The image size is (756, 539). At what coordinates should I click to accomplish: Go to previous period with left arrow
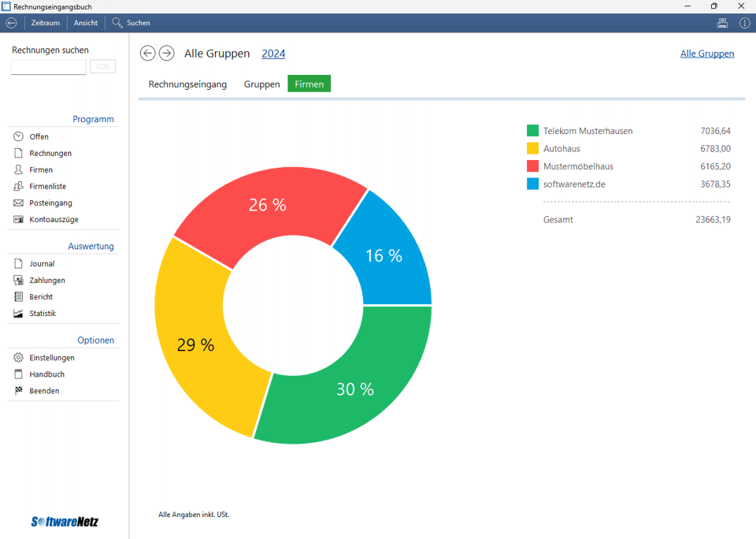[x=147, y=53]
